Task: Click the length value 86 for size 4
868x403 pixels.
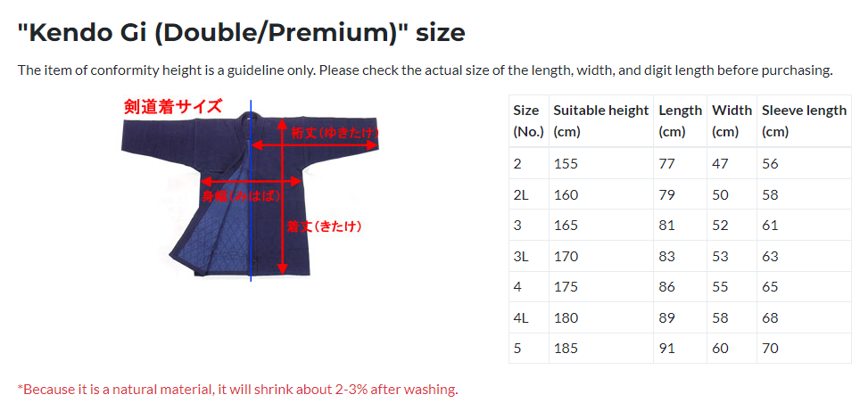Action: click(666, 287)
